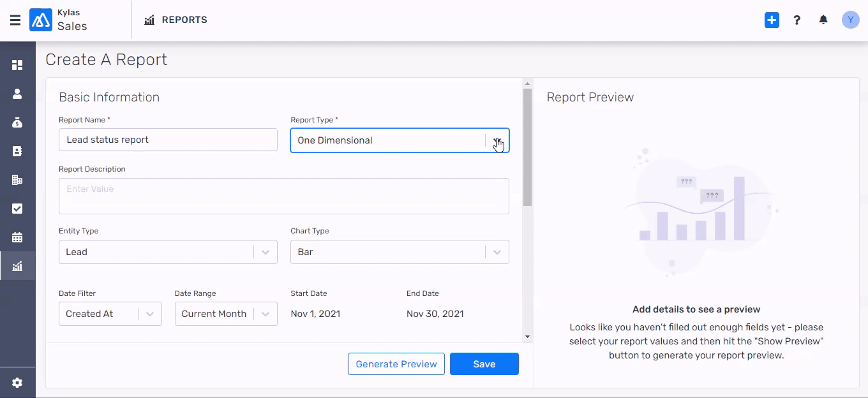Viewport: 868px width, 398px height.
Task: Click the blue plus quick-add button
Action: 772,20
